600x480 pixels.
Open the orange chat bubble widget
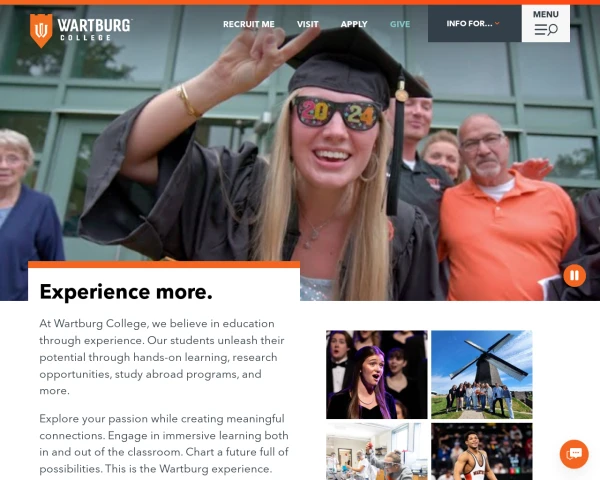574,454
